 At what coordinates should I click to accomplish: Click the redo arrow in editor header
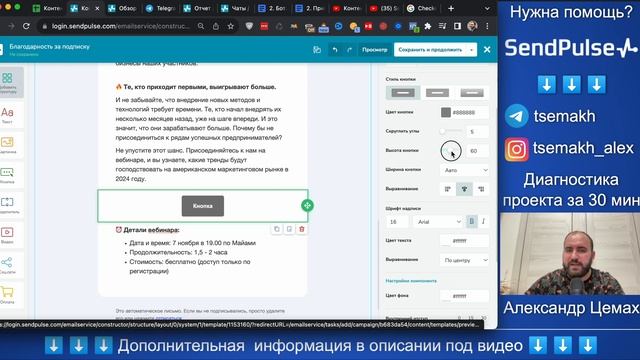(349, 50)
